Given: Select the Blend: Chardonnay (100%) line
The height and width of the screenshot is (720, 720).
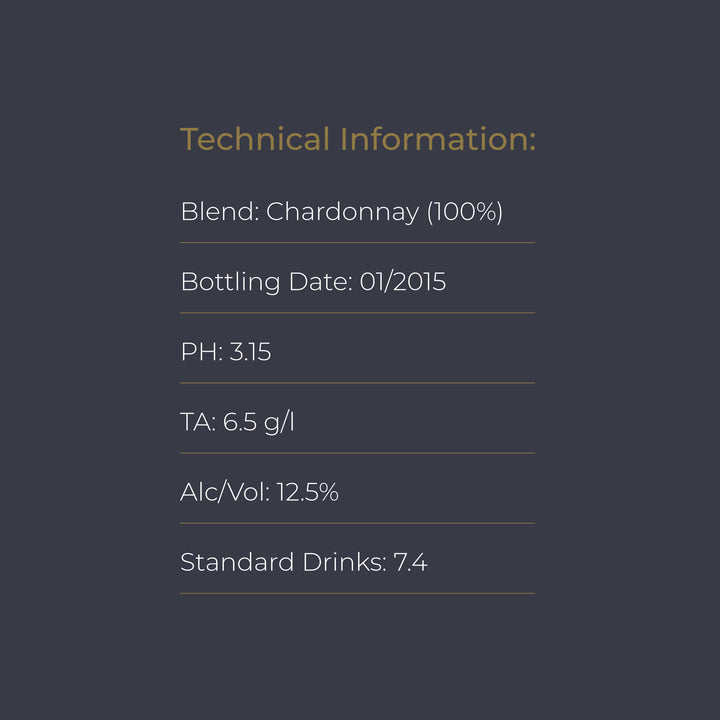Looking at the screenshot, I should click(x=342, y=212).
